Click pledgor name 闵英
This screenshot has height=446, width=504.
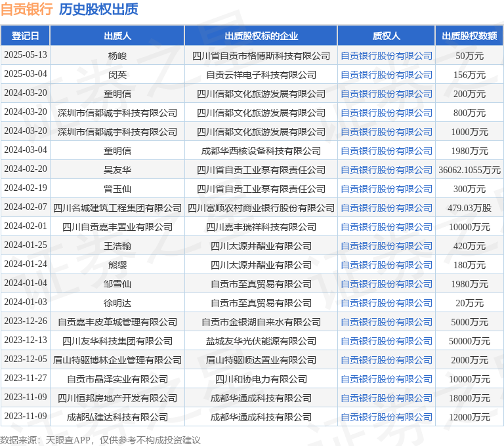pos(117,75)
